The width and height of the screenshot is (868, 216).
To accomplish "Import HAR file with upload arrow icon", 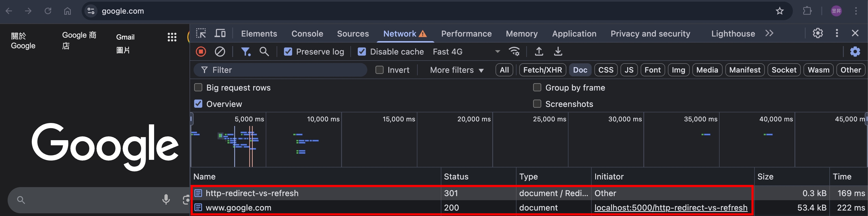I will click(x=539, y=52).
